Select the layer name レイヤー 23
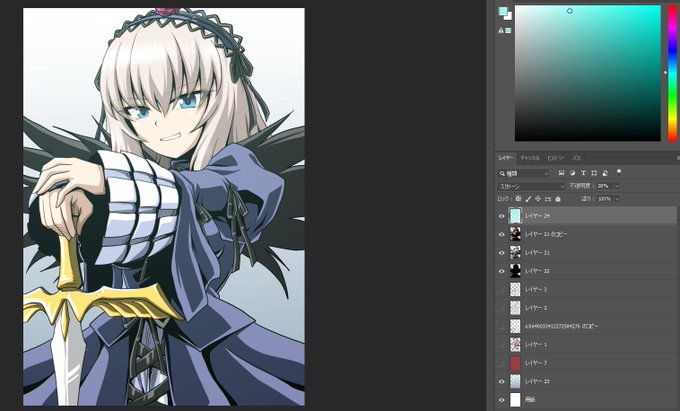Image resolution: width=680 pixels, height=411 pixels. coord(537,382)
